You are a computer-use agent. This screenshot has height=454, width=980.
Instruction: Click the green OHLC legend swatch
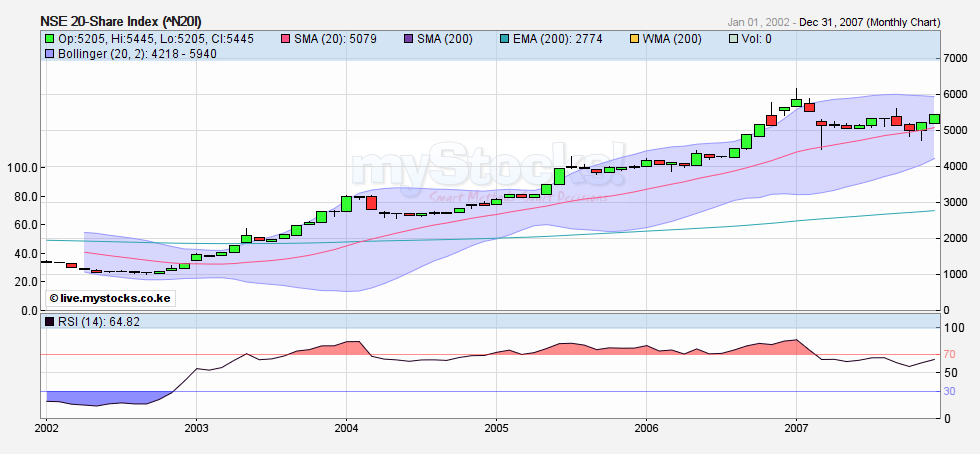coord(48,39)
